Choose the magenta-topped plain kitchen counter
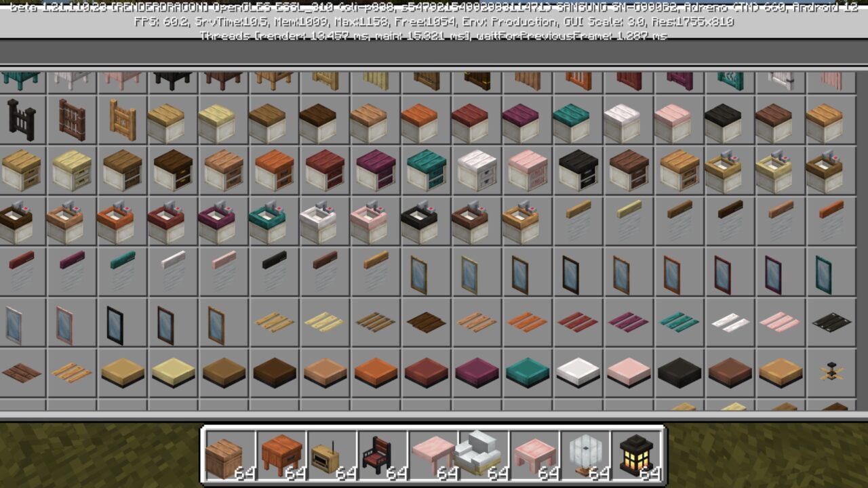This screenshot has height=488, width=868. [x=520, y=123]
